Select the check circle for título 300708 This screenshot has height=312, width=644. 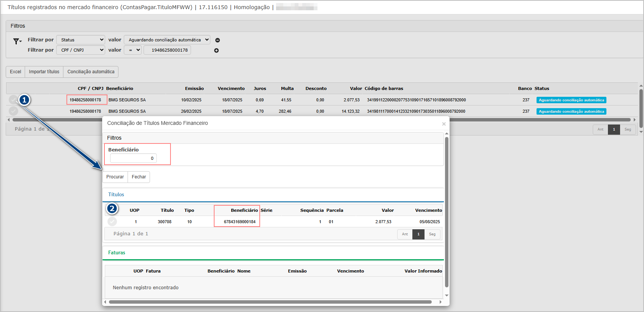click(112, 221)
